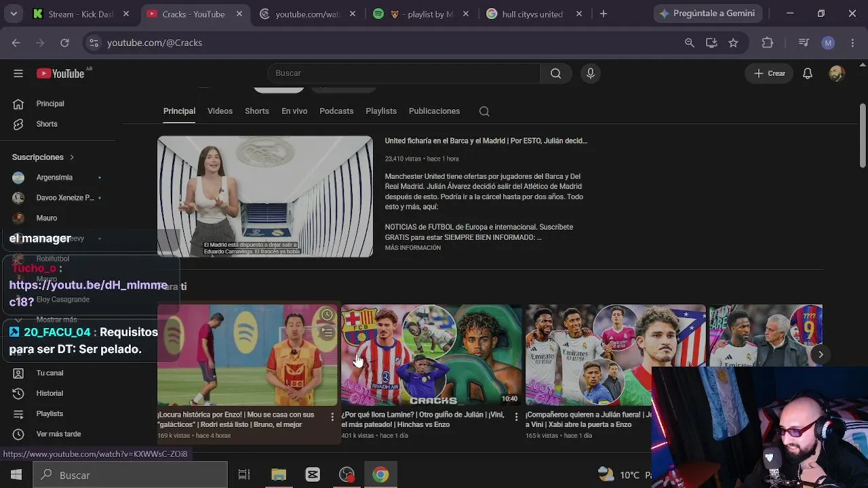Viewport: 868px width, 488px height.
Task: Open YouTube notifications bell
Action: [808, 73]
